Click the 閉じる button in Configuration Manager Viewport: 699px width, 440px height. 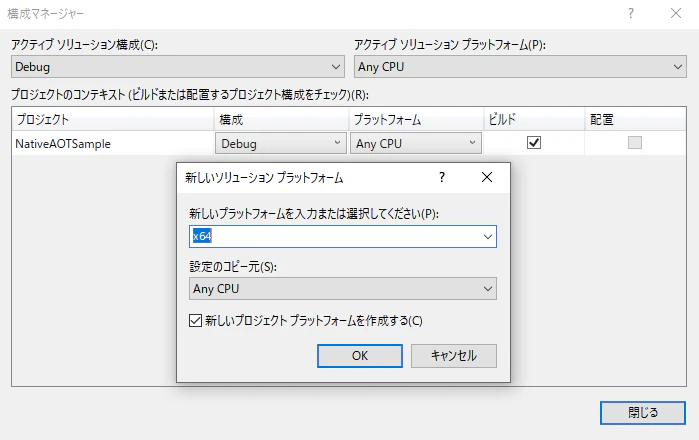point(642,413)
